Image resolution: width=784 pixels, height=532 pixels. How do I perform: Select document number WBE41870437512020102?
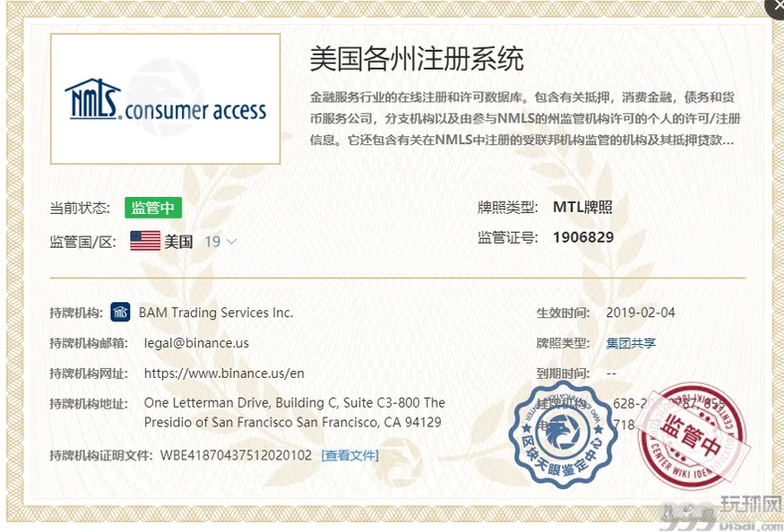click(x=236, y=455)
